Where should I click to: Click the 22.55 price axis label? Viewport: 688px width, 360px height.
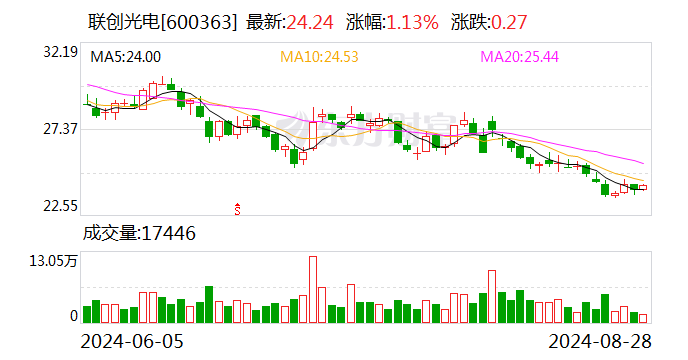pos(61,205)
